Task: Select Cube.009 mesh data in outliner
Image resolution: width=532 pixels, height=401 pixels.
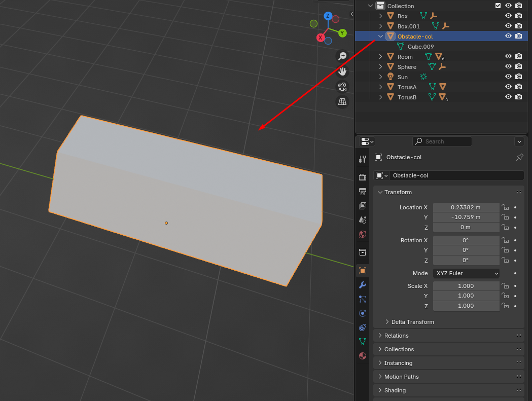Action: 420,47
